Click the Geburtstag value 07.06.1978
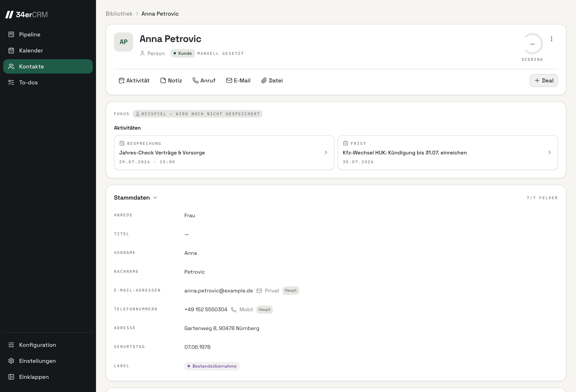576x392 pixels. pos(197,347)
